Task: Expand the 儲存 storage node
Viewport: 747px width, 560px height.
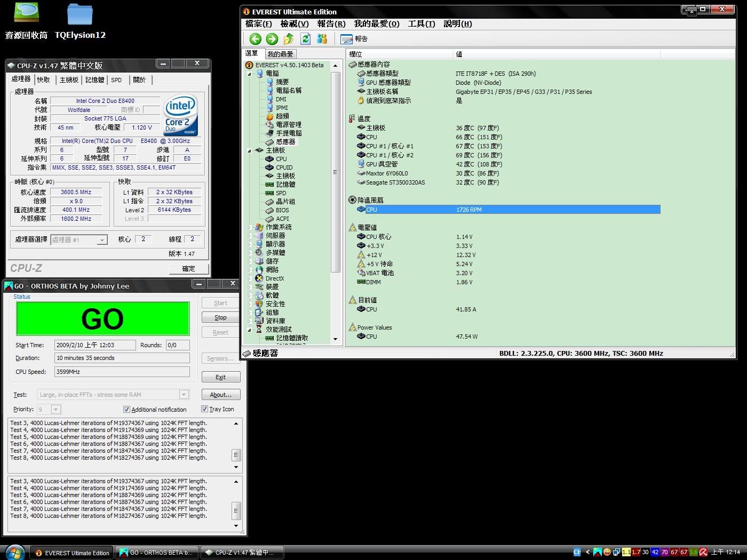Action: click(x=249, y=261)
